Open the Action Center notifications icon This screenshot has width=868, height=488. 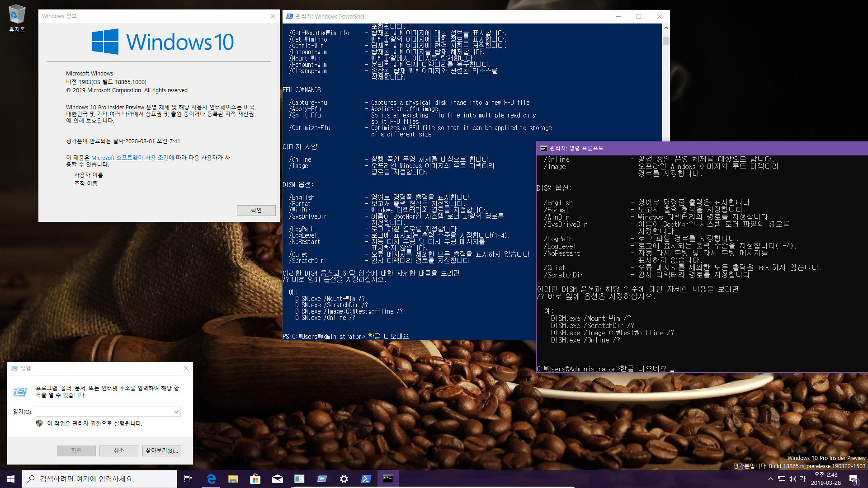click(x=854, y=479)
